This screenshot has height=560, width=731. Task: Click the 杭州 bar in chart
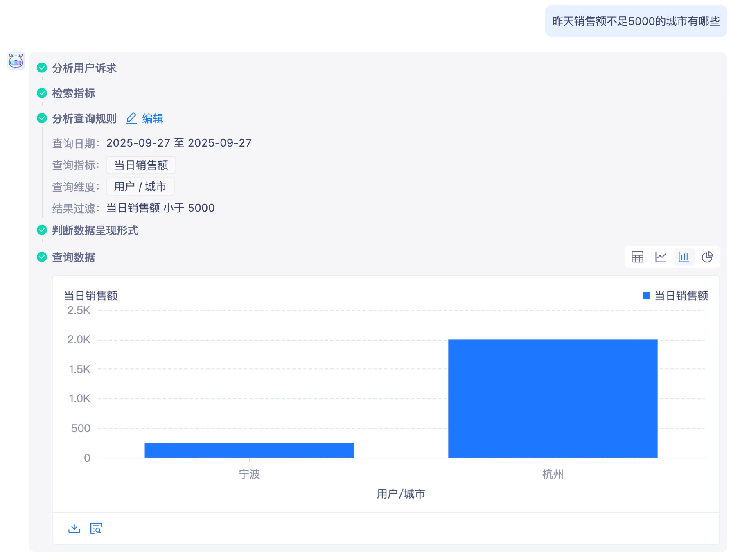553,398
